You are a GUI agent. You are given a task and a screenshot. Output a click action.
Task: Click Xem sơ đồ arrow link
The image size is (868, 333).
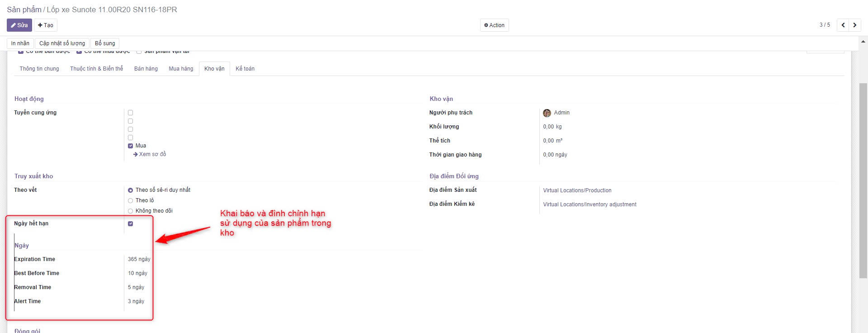150,154
